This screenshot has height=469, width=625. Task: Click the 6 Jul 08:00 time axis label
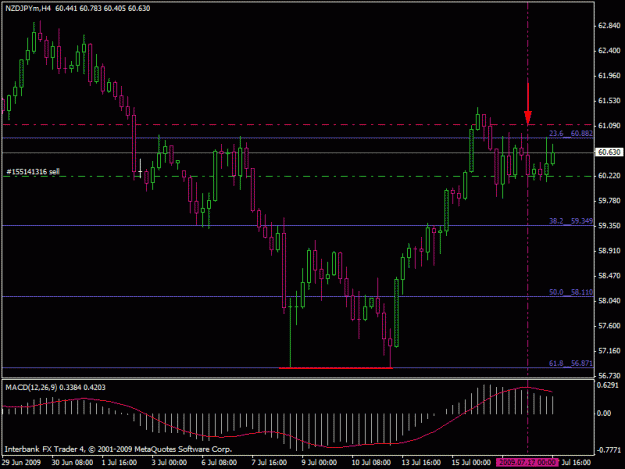point(219,463)
